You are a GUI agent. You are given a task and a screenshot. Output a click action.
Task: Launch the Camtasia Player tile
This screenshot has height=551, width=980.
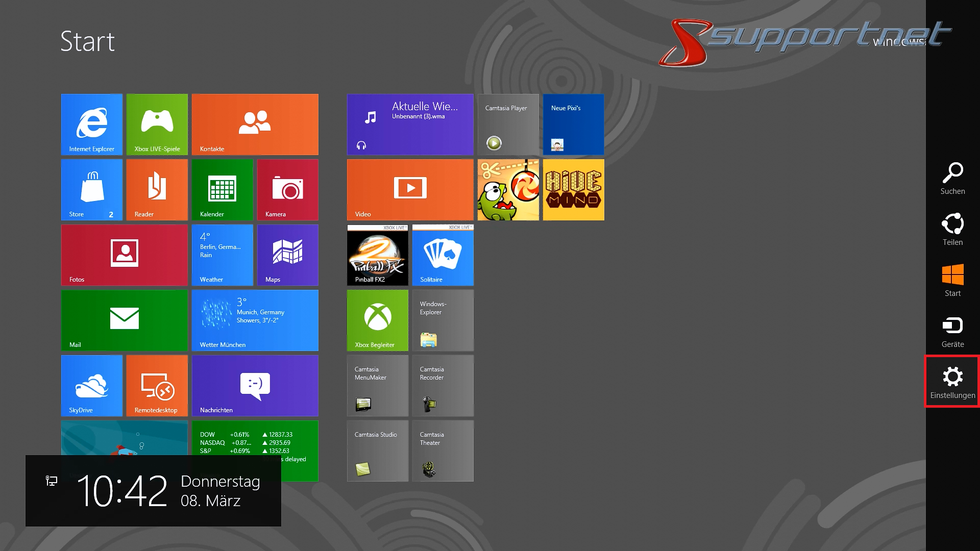tap(508, 124)
